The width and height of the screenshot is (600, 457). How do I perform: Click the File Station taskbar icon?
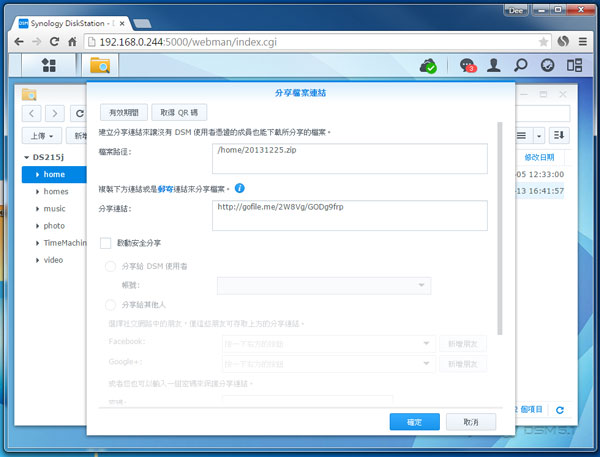coord(100,66)
